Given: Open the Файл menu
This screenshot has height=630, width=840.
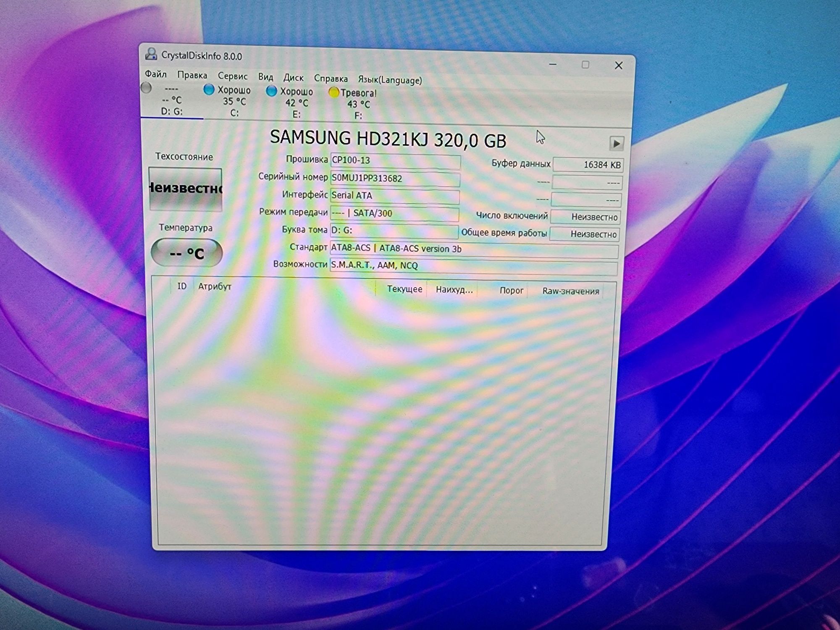Looking at the screenshot, I should coord(156,74).
